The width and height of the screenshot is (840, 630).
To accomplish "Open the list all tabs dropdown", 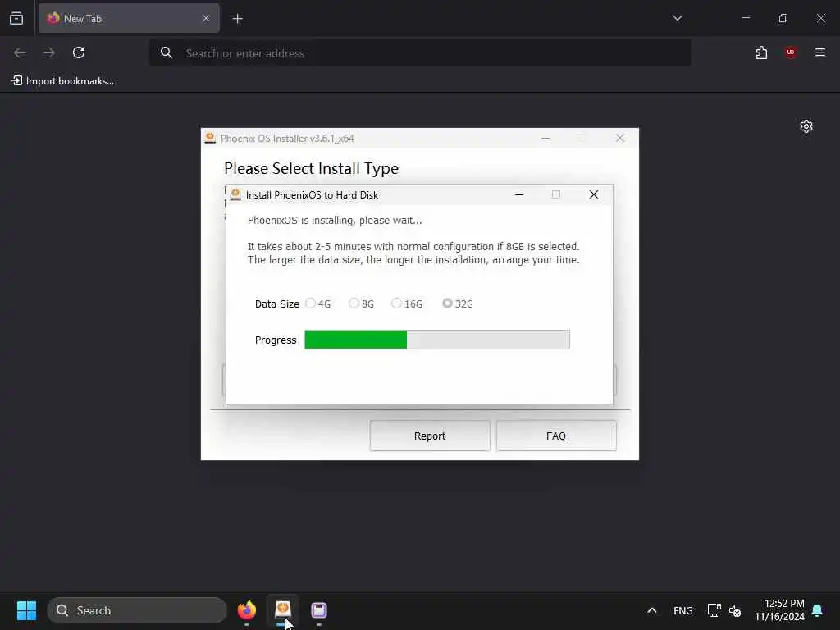I will [x=677, y=18].
